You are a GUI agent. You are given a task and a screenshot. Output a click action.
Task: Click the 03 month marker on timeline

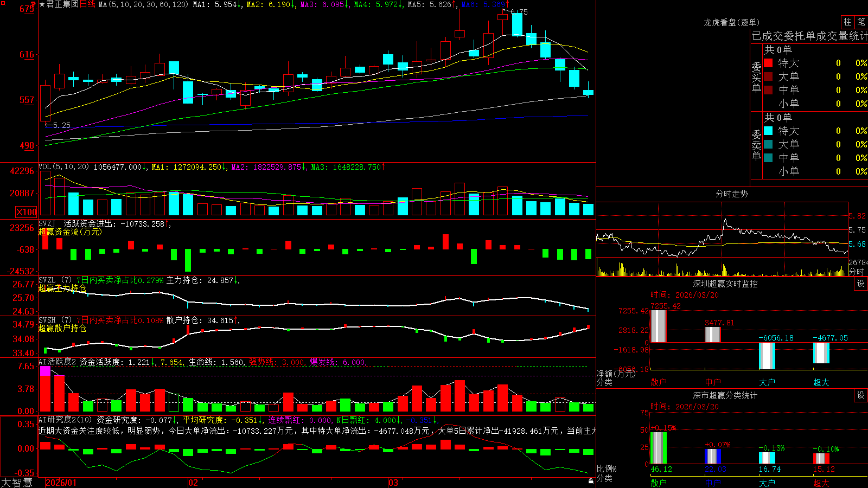coord(393,483)
